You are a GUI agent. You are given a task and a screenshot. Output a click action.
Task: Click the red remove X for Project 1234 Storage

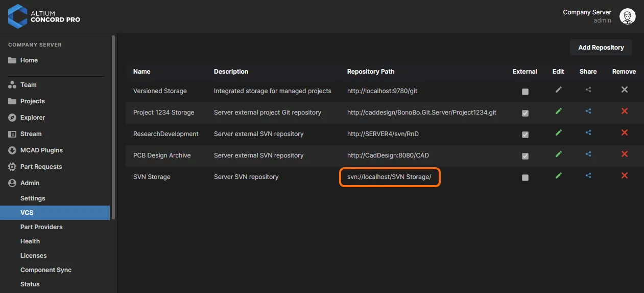coord(624,111)
